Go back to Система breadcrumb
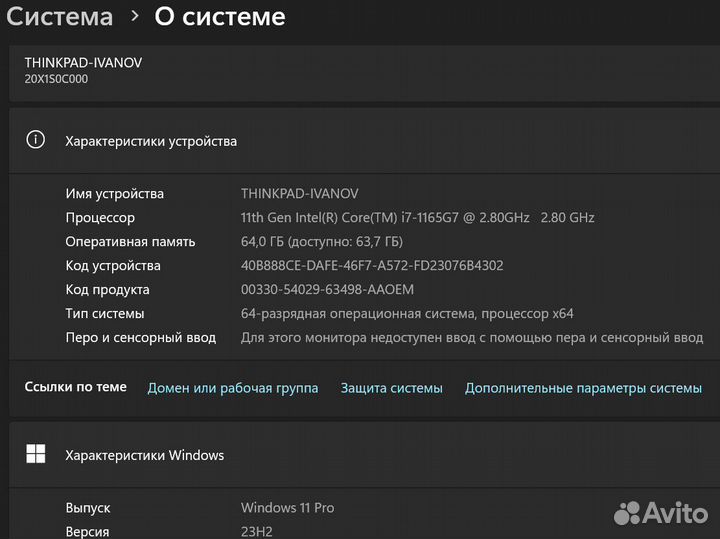 pos(59,17)
